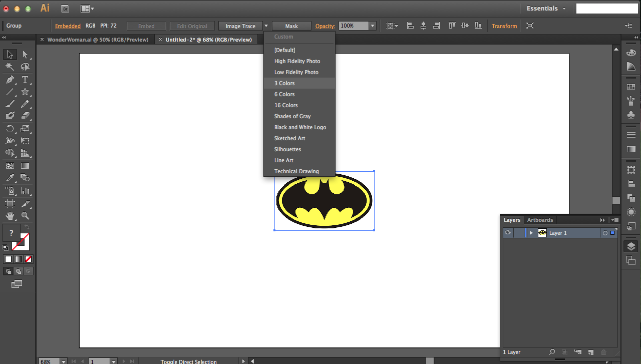641x364 pixels.
Task: Select the Eyedropper tool
Action: (10, 178)
